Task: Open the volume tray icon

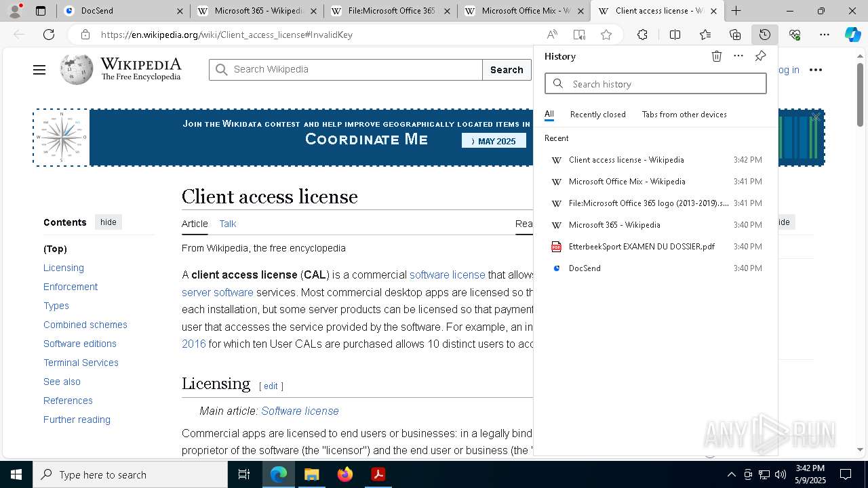Action: click(781, 474)
